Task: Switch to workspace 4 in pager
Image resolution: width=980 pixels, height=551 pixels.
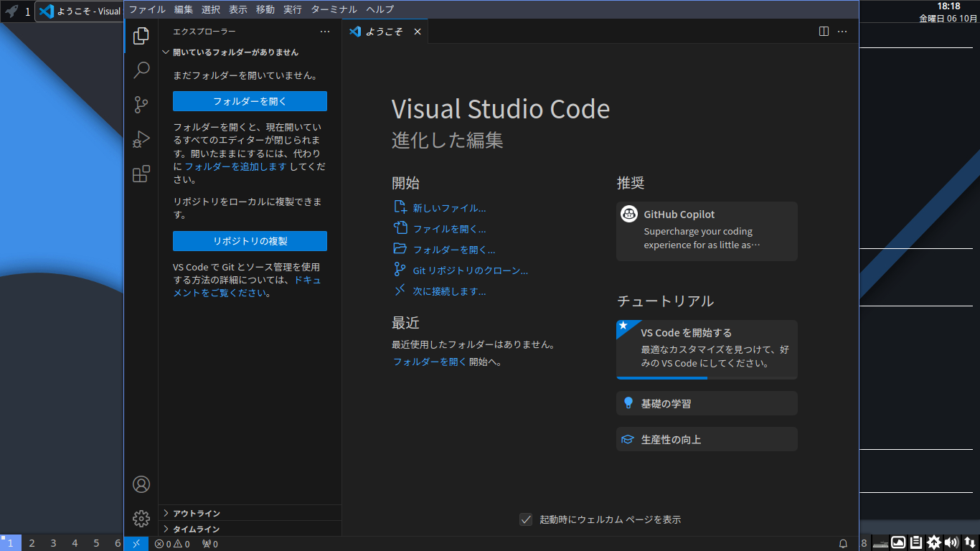Action: [75, 543]
